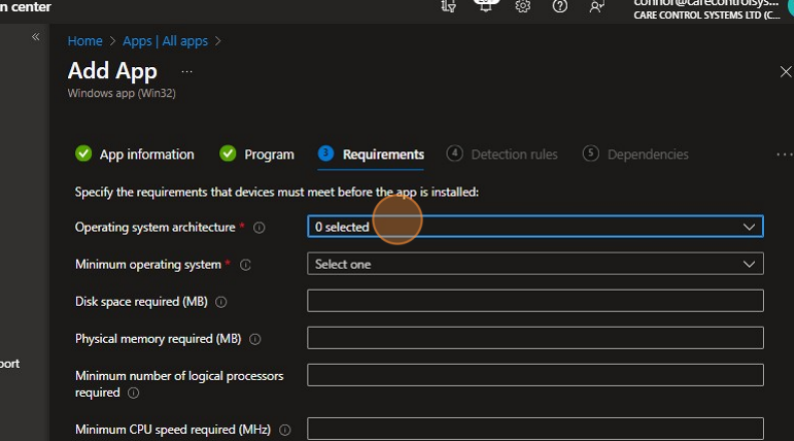Open the Help question mark icon
The width and height of the screenshot is (794, 441).
tap(560, 6)
